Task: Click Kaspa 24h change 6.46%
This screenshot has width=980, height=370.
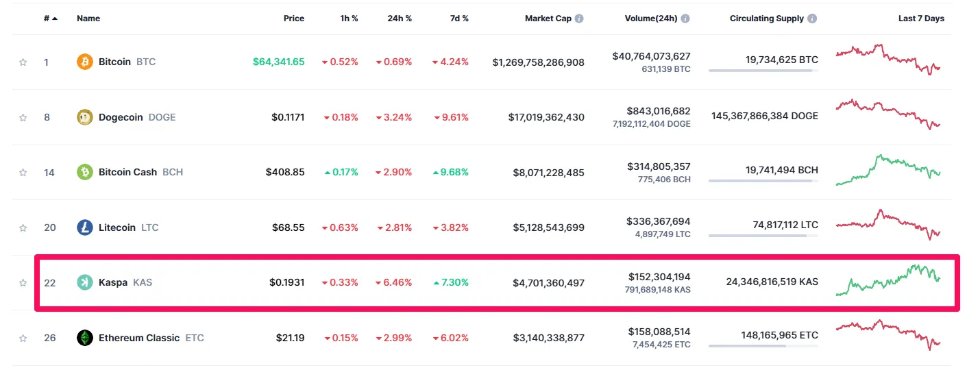Action: (x=394, y=282)
